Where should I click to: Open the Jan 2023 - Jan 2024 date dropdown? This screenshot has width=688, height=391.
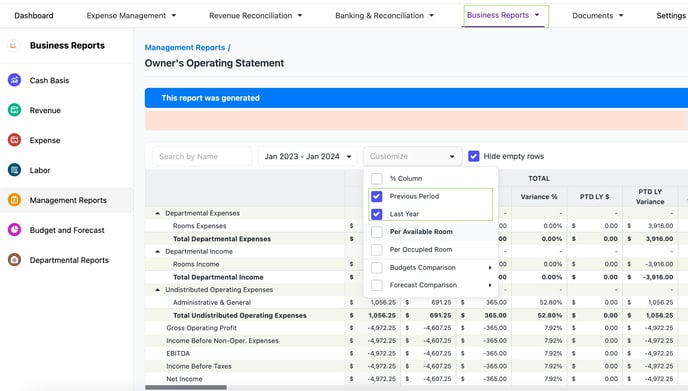coord(308,156)
